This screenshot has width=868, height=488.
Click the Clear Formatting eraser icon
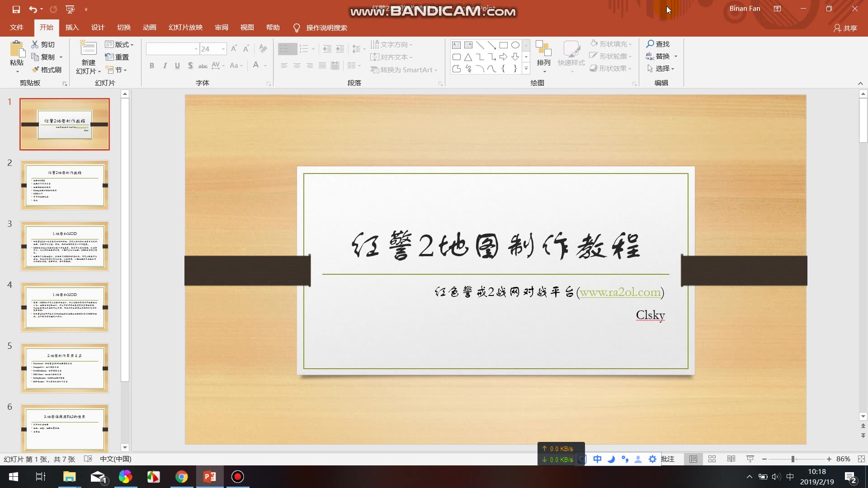click(x=263, y=49)
